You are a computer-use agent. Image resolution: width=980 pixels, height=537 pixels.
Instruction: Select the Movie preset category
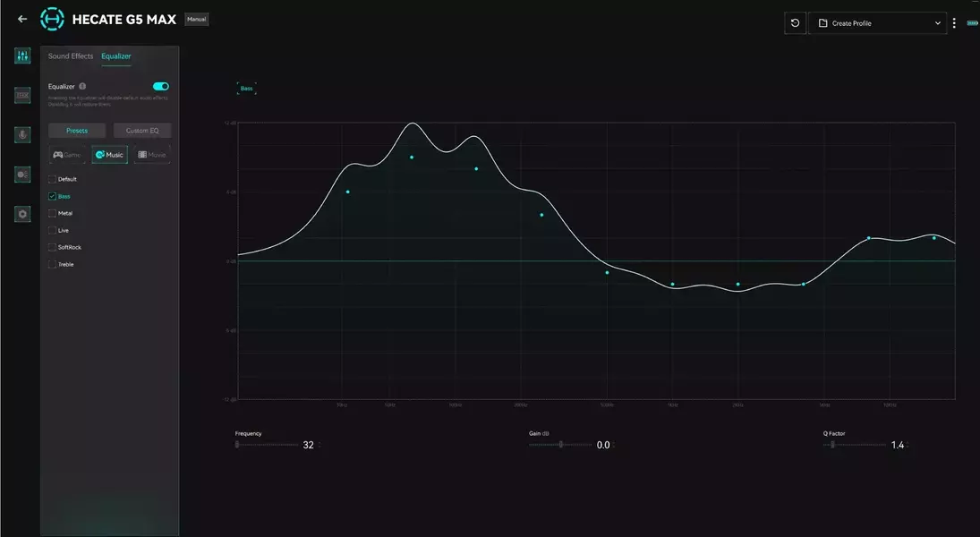click(152, 155)
